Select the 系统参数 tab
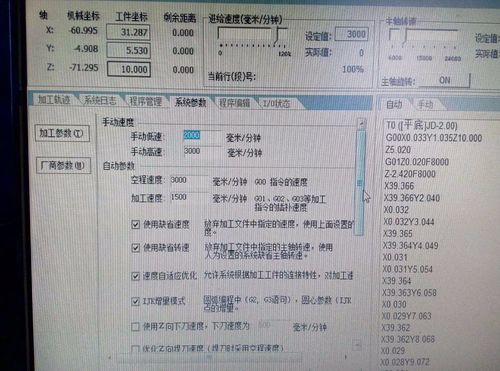 191,102
